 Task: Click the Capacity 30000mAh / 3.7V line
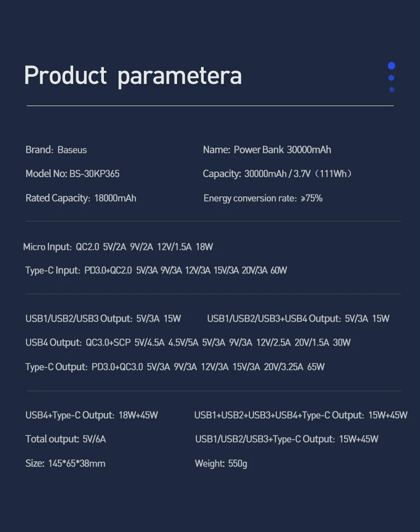click(277, 174)
